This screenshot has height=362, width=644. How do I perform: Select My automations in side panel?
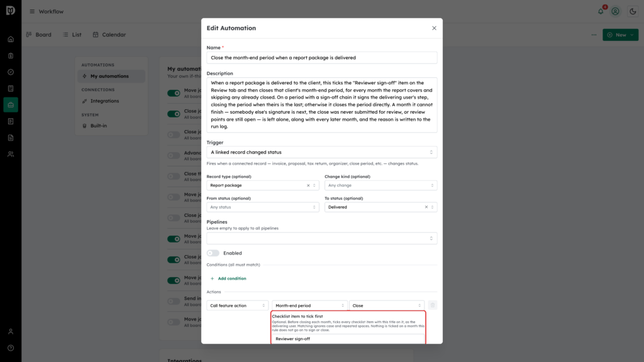(111, 76)
